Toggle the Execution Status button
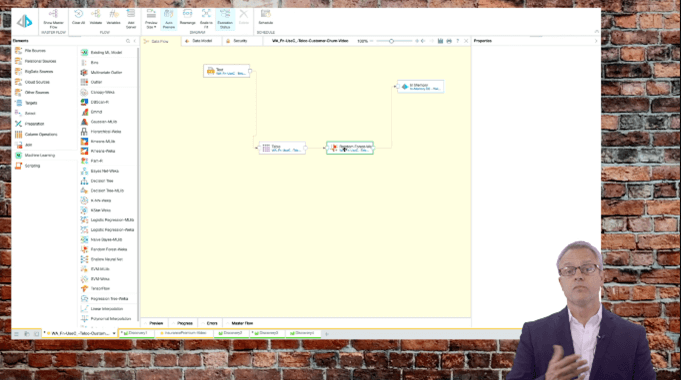 [225, 20]
